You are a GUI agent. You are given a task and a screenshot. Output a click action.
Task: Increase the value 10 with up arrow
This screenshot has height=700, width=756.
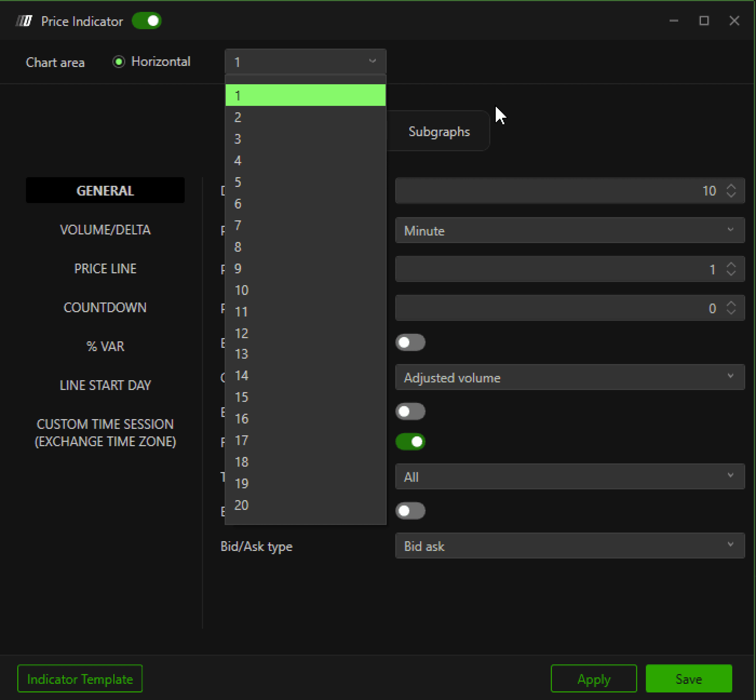[x=731, y=187]
